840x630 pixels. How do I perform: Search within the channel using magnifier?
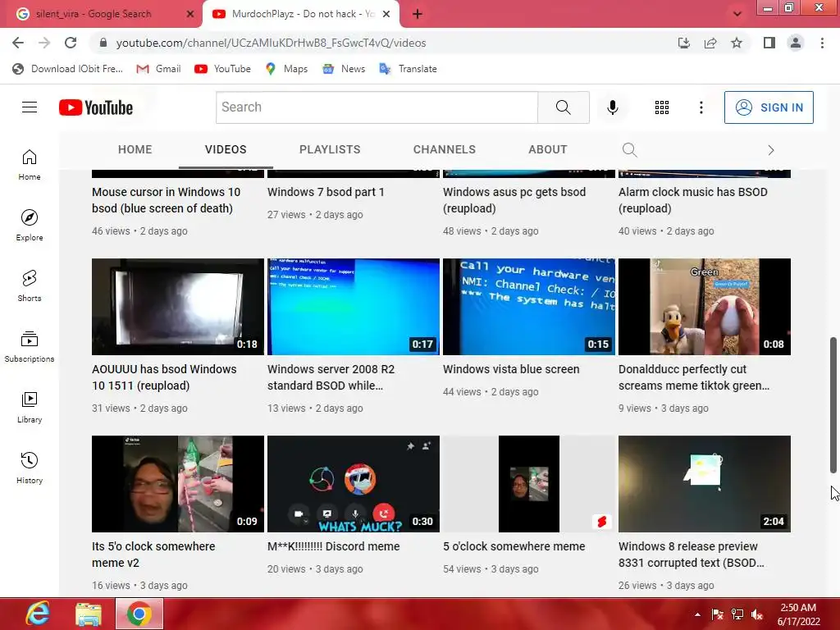pyautogui.click(x=629, y=149)
